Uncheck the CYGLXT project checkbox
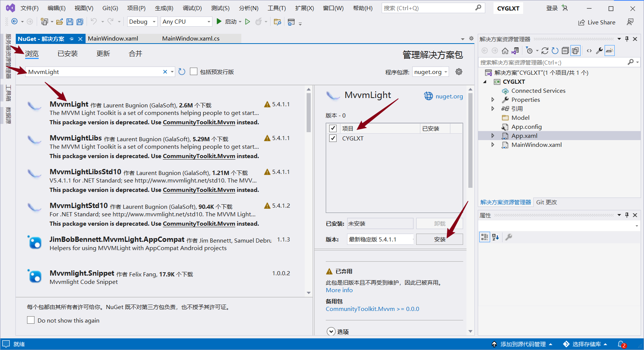The image size is (644, 350). pyautogui.click(x=333, y=138)
